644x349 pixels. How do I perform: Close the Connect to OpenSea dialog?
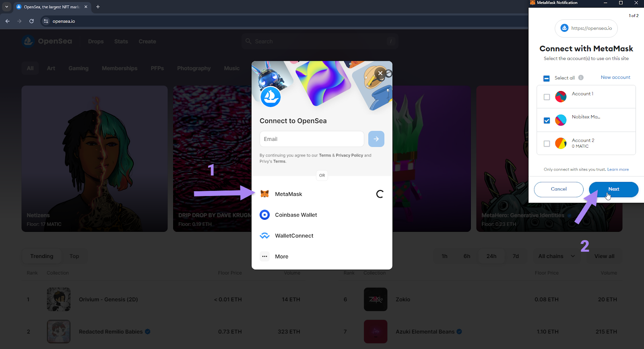tap(380, 73)
